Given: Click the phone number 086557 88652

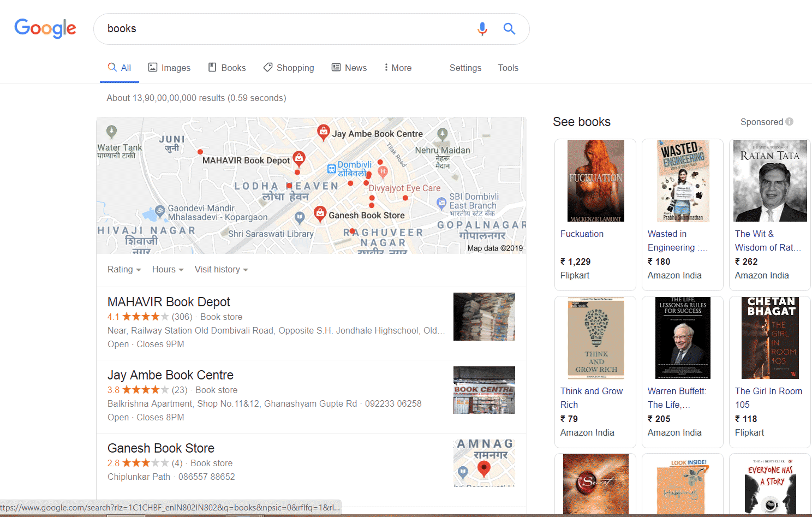Looking at the screenshot, I should pyautogui.click(x=207, y=477).
